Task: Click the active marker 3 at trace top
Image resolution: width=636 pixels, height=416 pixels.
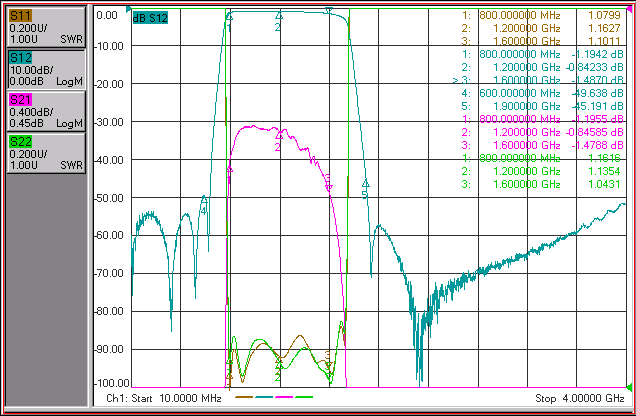Action: [329, 10]
